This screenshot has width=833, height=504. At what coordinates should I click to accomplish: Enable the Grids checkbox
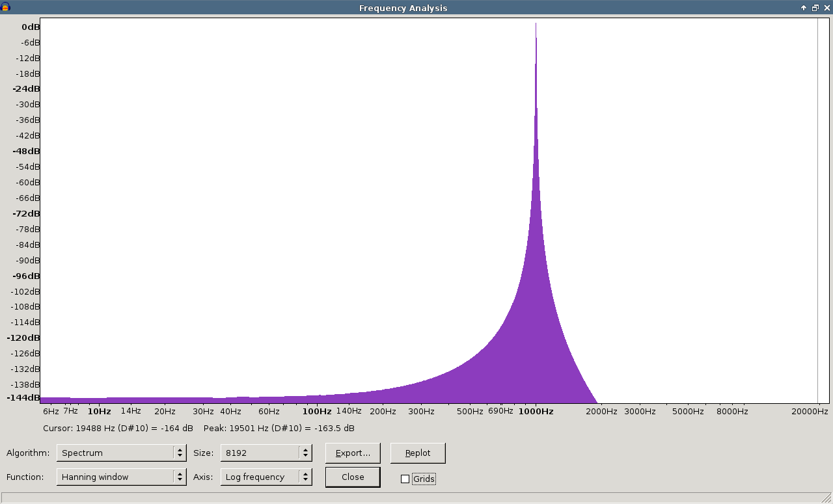pyautogui.click(x=405, y=479)
